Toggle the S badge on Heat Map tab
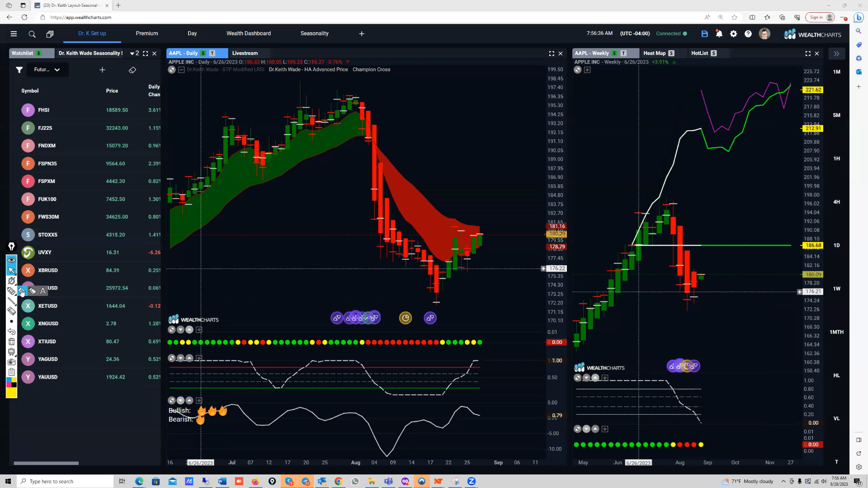Viewport: 868px width, 488px height. click(671, 53)
